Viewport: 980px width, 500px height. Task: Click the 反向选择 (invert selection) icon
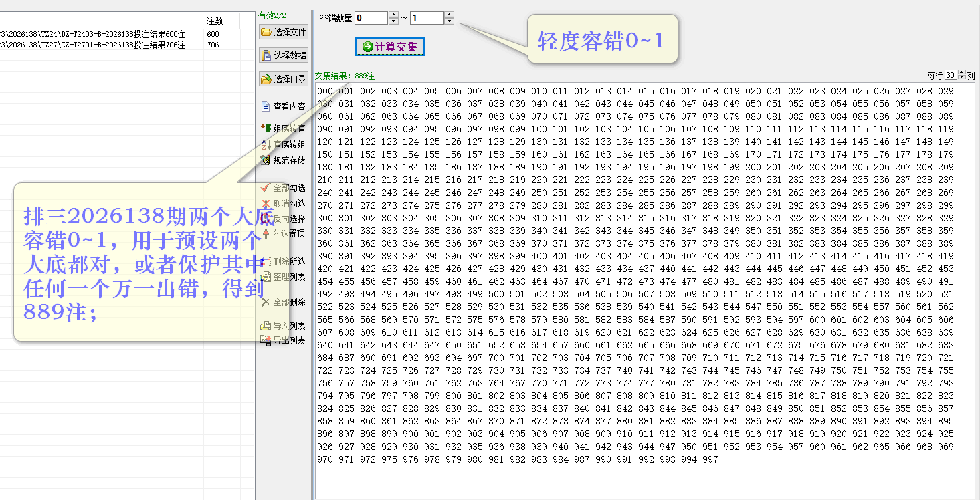click(x=266, y=219)
